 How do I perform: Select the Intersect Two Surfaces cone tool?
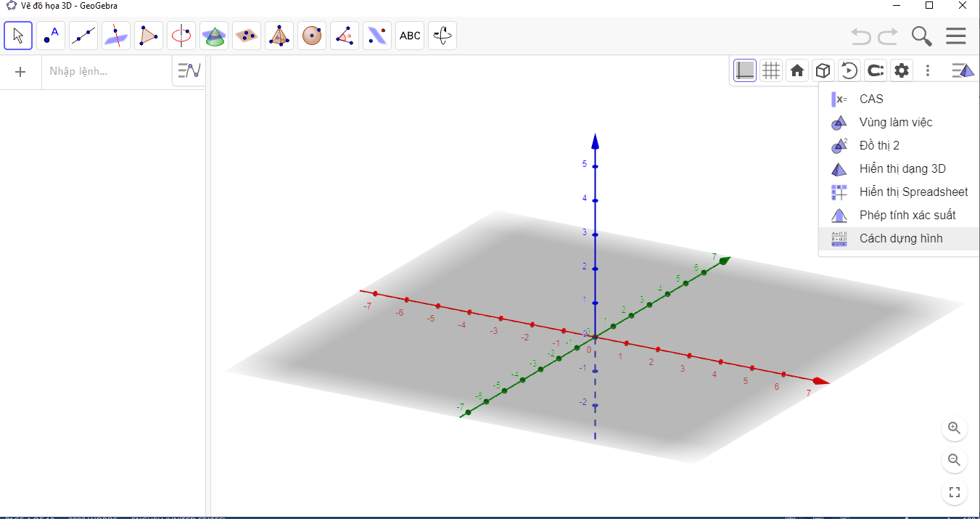[214, 35]
